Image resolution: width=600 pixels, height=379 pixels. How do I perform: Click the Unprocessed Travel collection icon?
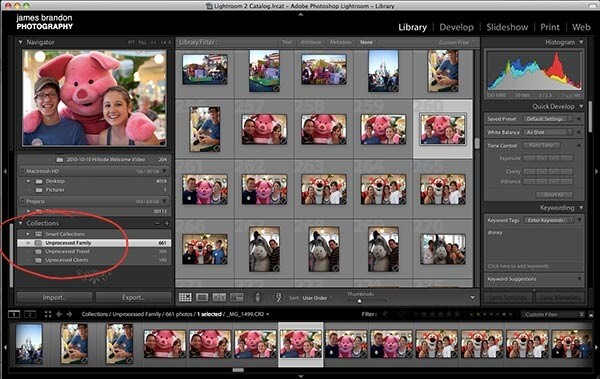38,252
